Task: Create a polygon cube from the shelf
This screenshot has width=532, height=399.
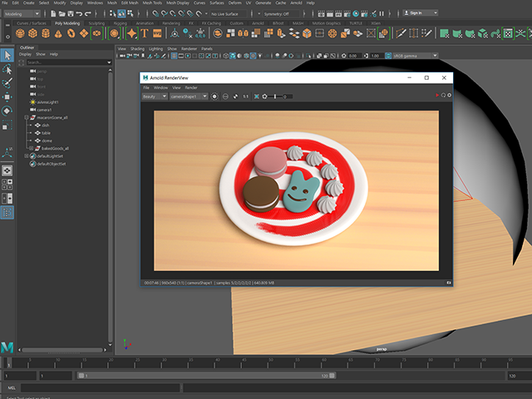Action: click(x=33, y=33)
